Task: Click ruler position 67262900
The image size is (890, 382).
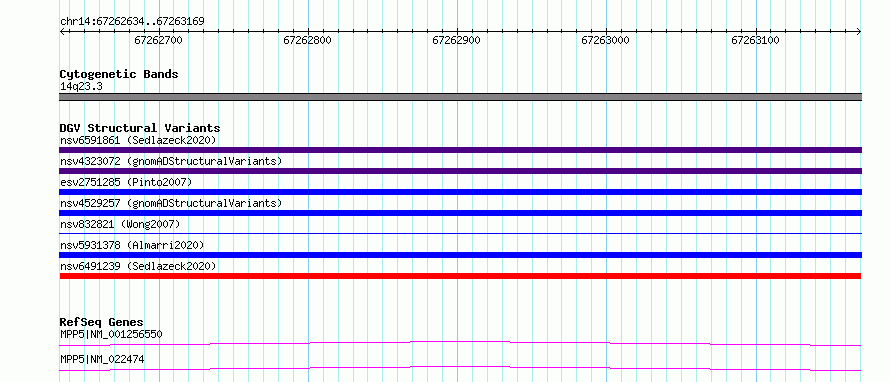Action: click(457, 40)
